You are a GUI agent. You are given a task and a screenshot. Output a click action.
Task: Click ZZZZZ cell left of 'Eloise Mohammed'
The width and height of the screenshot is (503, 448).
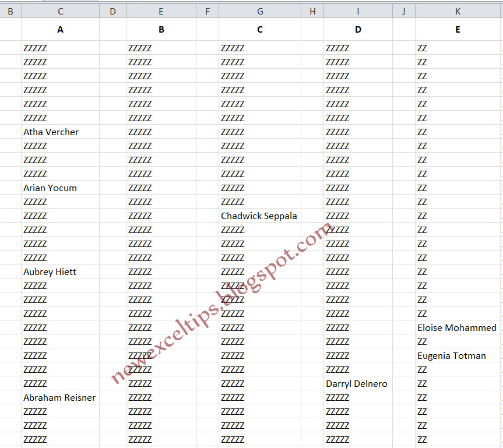[358, 328]
